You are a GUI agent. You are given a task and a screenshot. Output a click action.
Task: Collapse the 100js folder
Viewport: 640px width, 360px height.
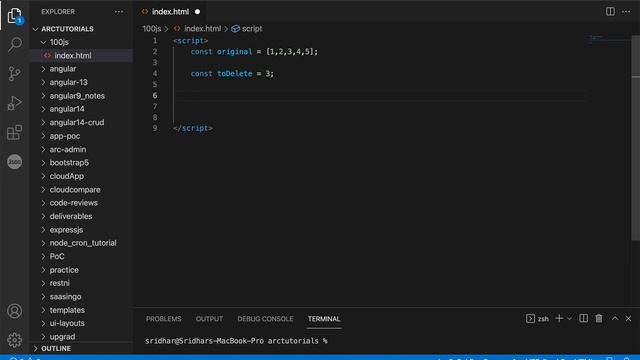tap(43, 42)
